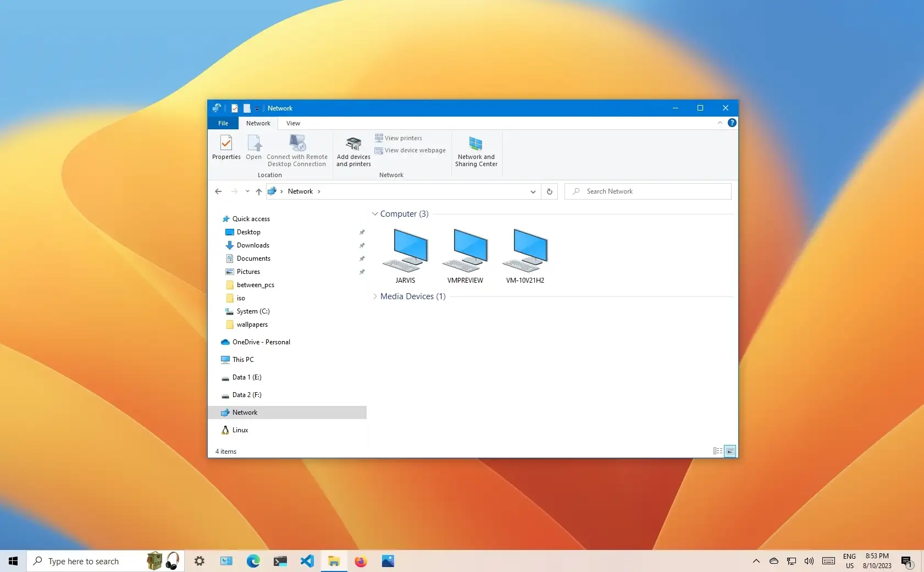Select the JARVIS computer
This screenshot has height=572, width=924.
tap(405, 256)
